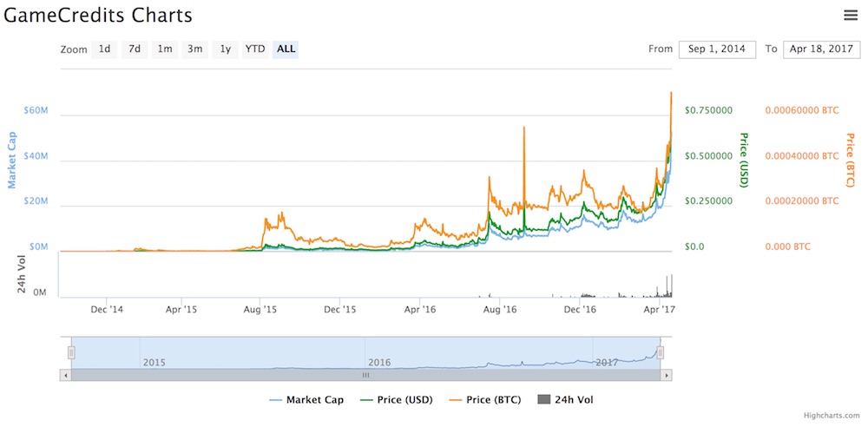Select the ALL zoom range
868x427 pixels.
point(286,49)
